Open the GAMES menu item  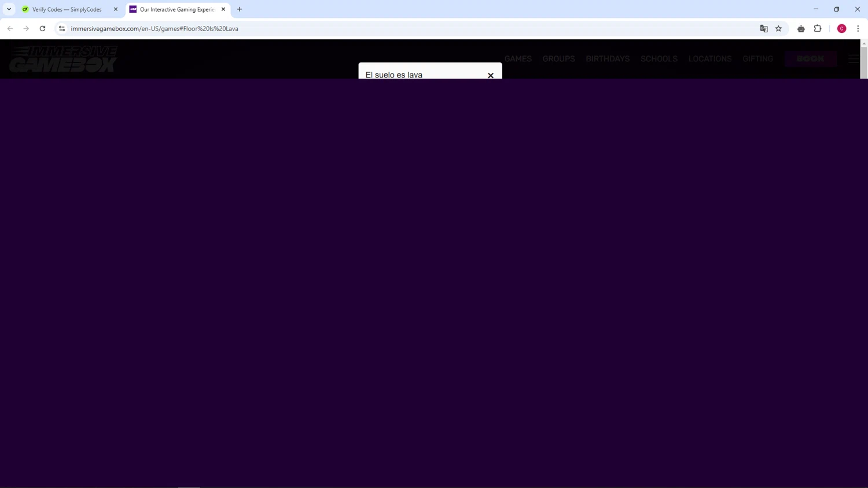[x=518, y=59]
